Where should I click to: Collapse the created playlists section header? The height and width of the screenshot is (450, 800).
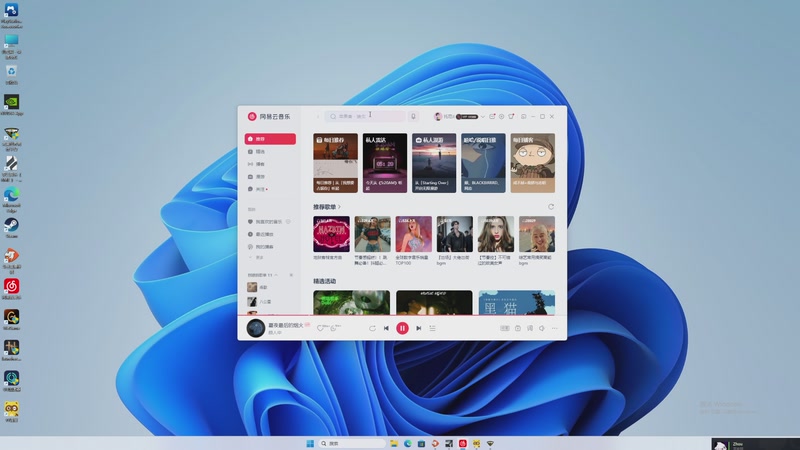tap(263, 275)
